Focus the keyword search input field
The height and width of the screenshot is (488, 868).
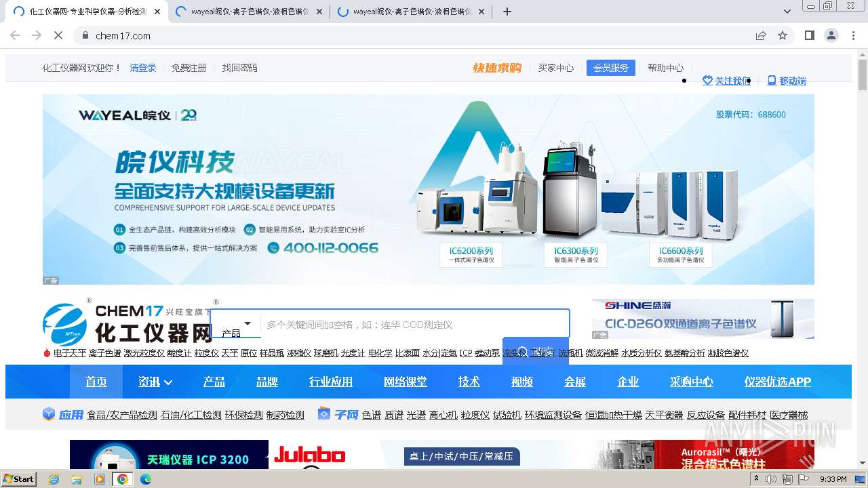414,324
